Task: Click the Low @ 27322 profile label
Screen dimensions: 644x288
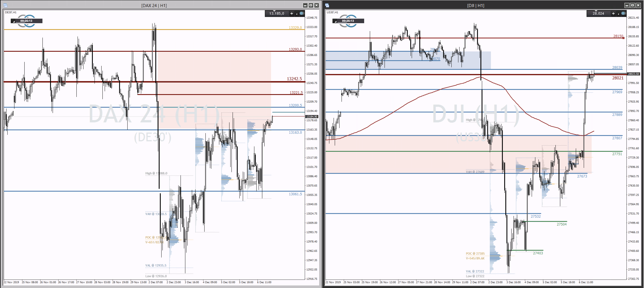Action: 475,276
